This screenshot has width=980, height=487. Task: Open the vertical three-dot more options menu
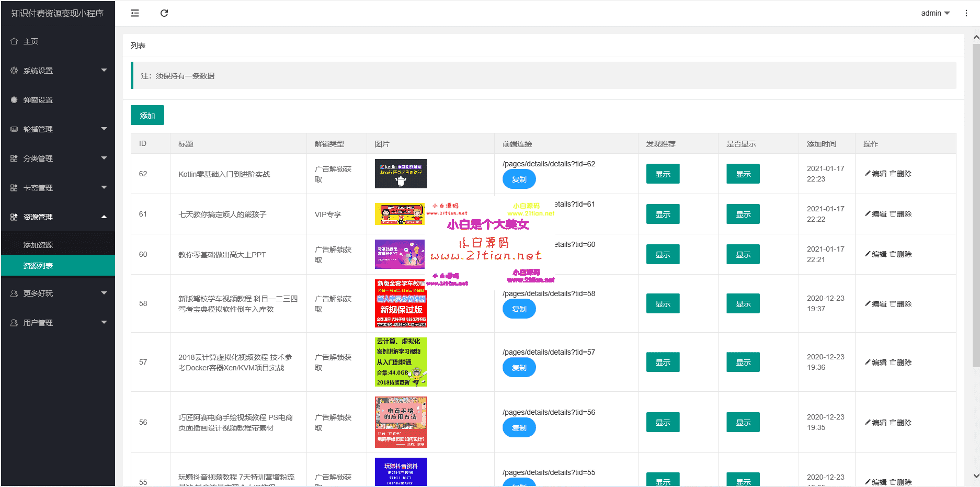tap(966, 13)
